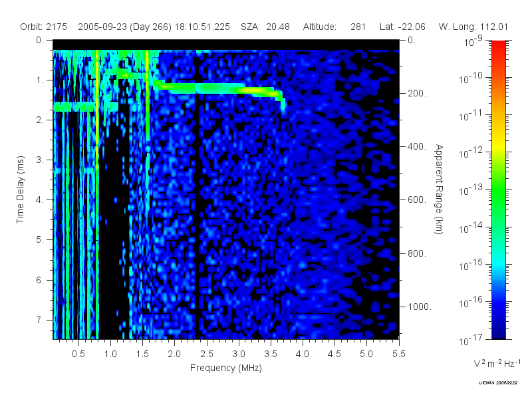Image resolution: width=532 pixels, height=399 pixels.
Task: Click the '3.5' frequency tick label
Action: click(271, 354)
